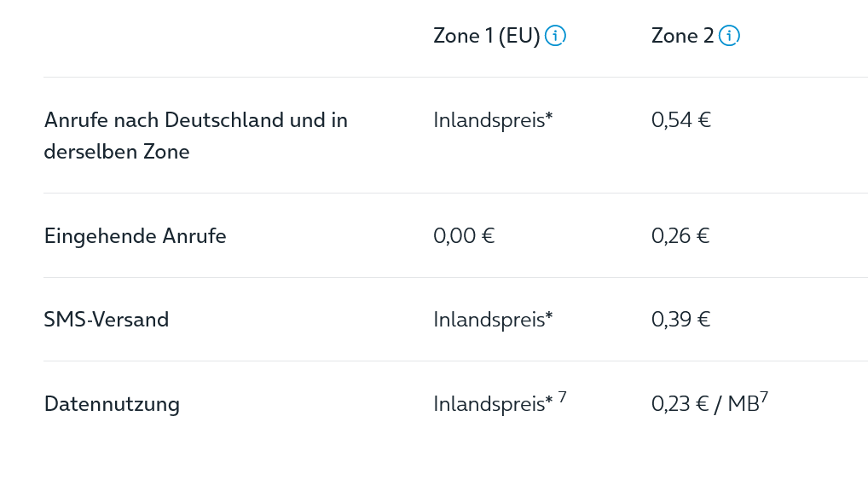
Task: Click the asterisk after Inlandspreis in calls row
Action: [549, 115]
